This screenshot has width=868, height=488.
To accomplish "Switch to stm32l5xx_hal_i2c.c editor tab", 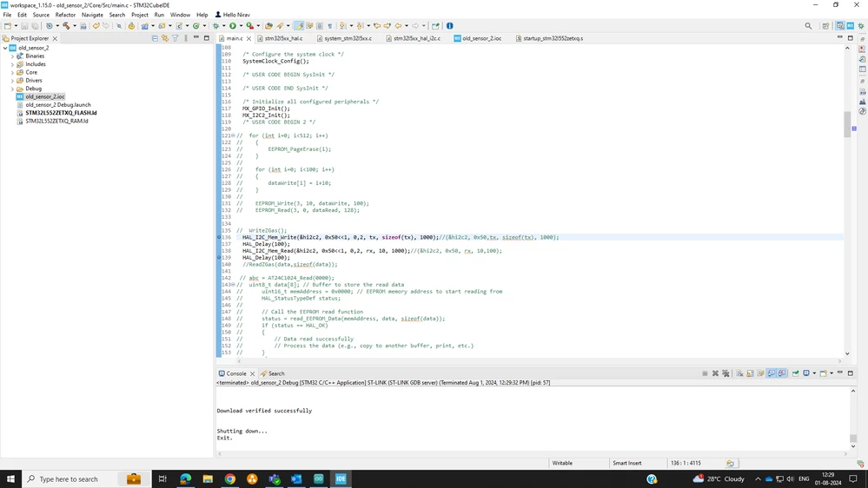I will tap(416, 38).
